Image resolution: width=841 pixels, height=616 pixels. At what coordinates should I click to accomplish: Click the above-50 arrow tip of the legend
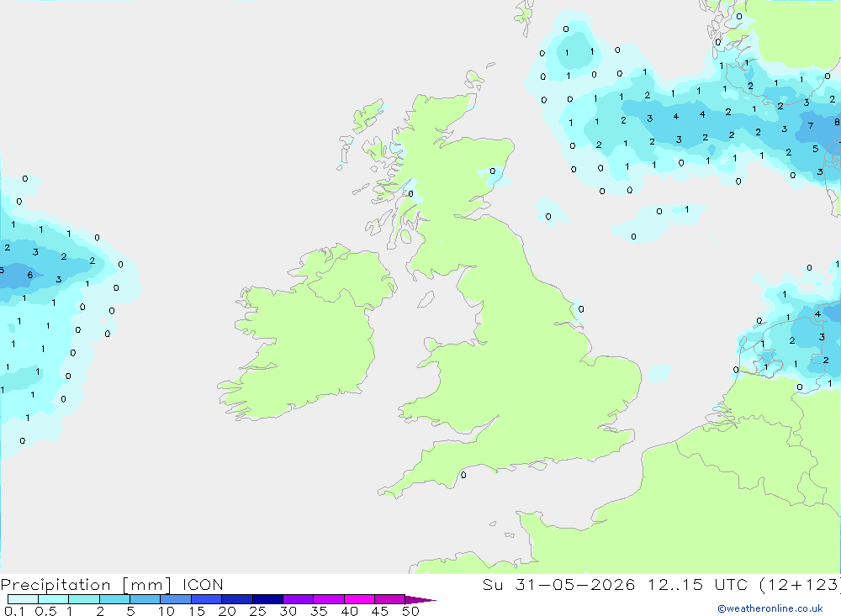420,600
